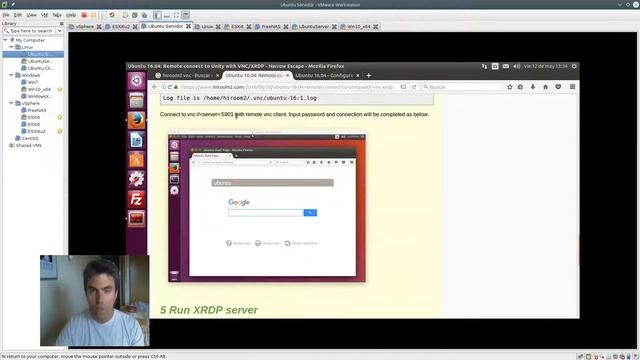Open Firefox hamburger menu

coord(573,87)
